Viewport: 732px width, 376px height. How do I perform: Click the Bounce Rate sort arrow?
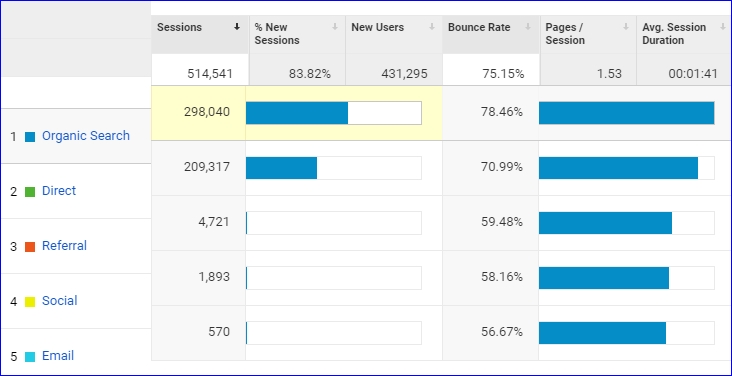coord(528,27)
